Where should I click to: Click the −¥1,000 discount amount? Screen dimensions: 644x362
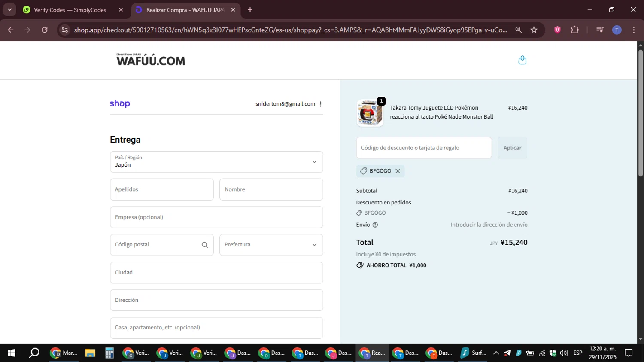(517, 213)
